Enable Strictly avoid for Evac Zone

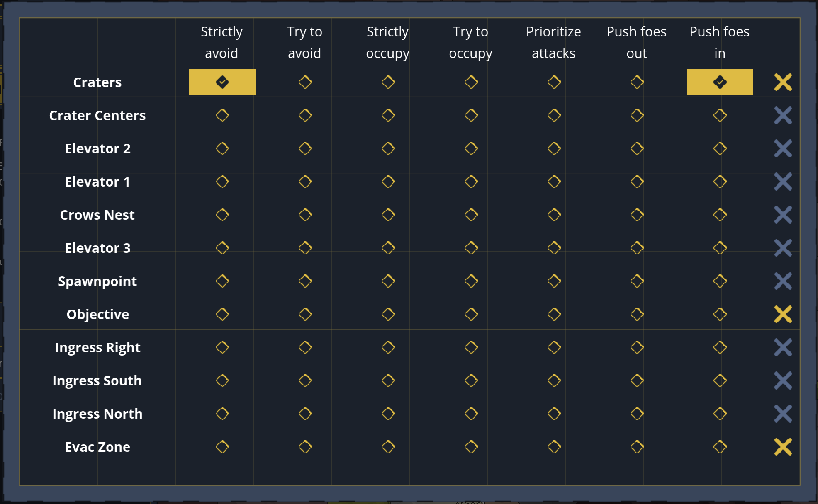(x=222, y=447)
